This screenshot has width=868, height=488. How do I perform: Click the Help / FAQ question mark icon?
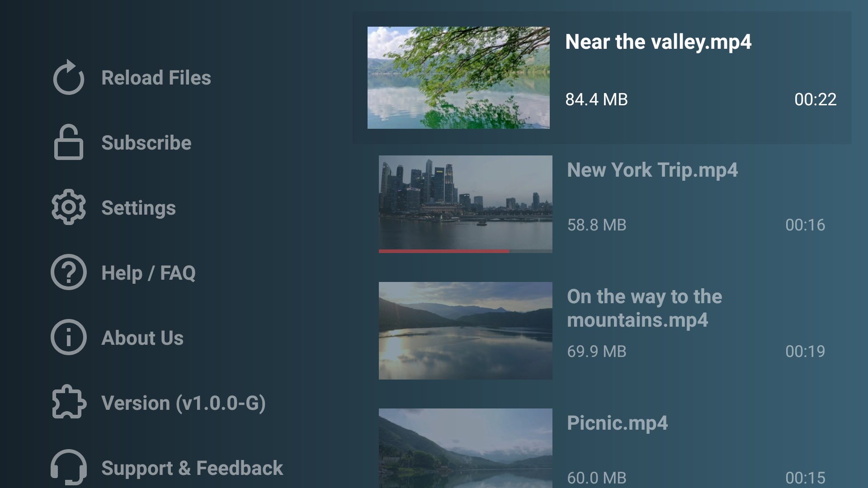click(x=69, y=272)
